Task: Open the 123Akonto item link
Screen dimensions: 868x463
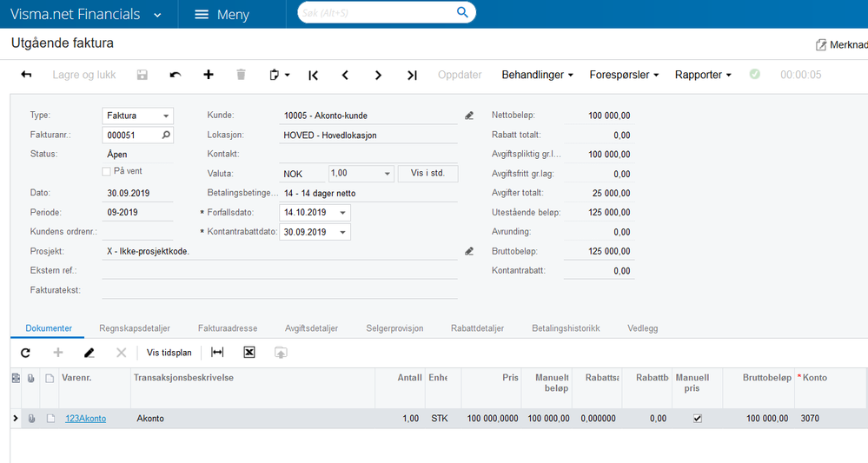Action: click(x=86, y=419)
